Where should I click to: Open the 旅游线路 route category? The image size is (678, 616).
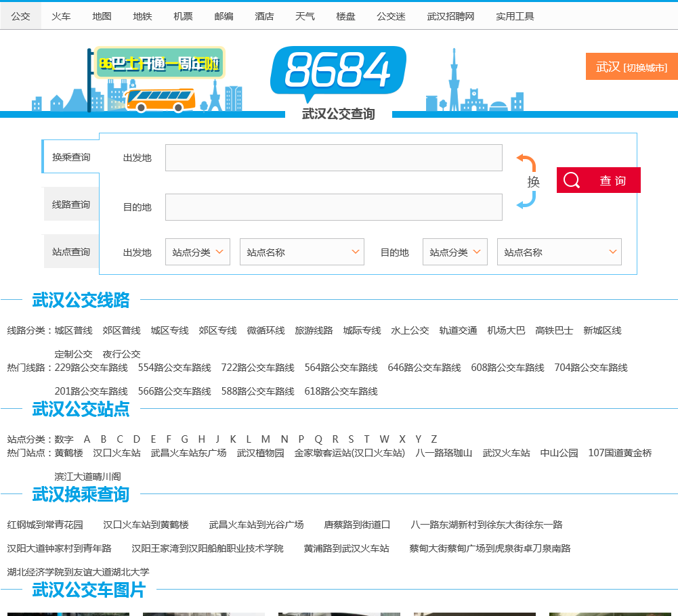click(314, 331)
